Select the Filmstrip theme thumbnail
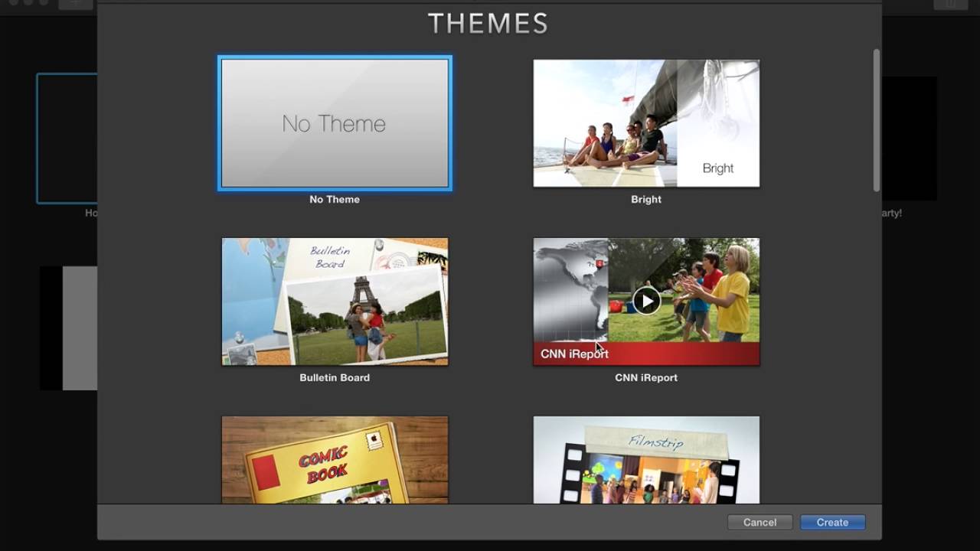 click(x=646, y=460)
